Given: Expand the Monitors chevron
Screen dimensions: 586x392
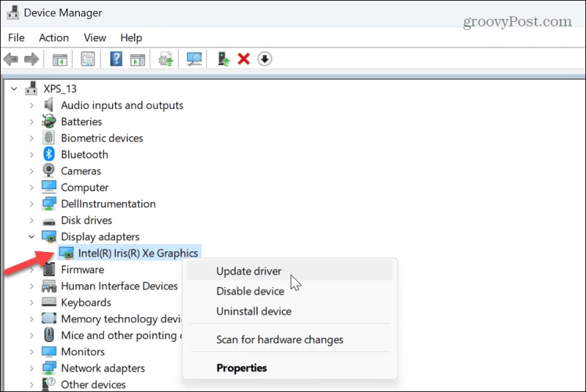Looking at the screenshot, I should [31, 352].
